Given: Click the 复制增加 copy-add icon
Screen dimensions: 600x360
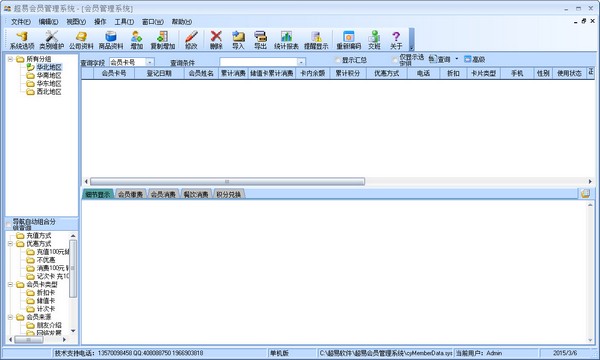Looking at the screenshot, I should tap(163, 40).
